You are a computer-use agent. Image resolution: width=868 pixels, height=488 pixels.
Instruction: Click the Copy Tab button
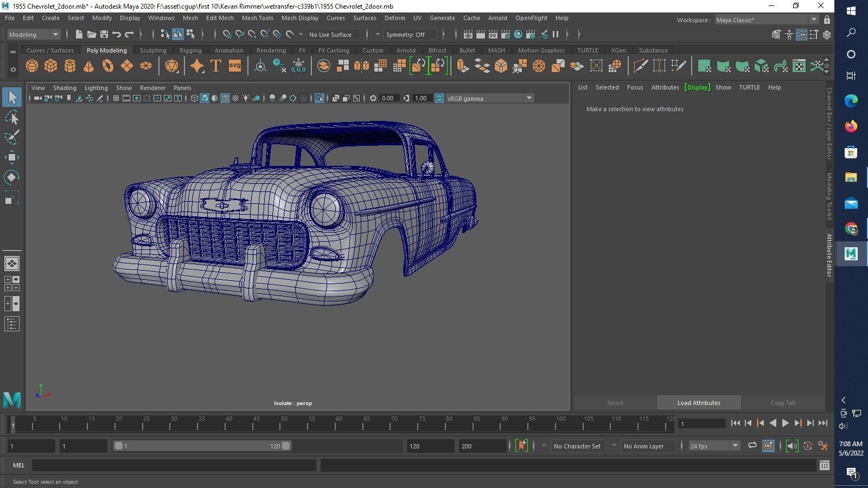(x=783, y=403)
